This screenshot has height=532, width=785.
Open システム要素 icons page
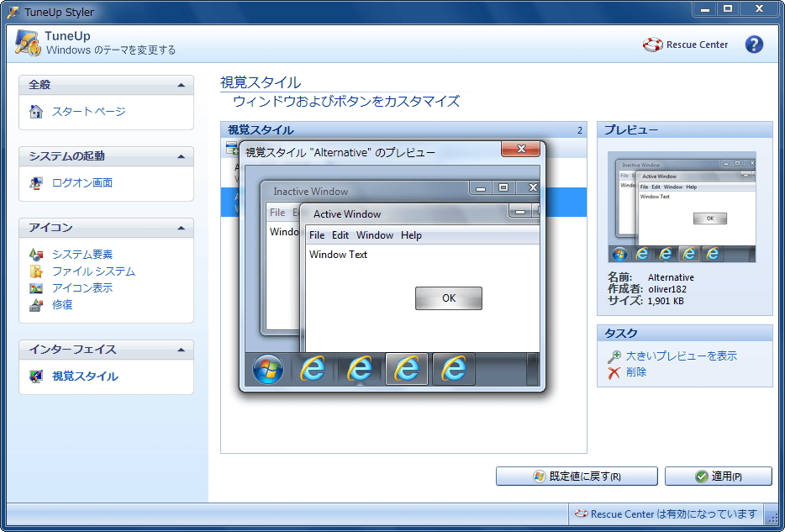(82, 255)
